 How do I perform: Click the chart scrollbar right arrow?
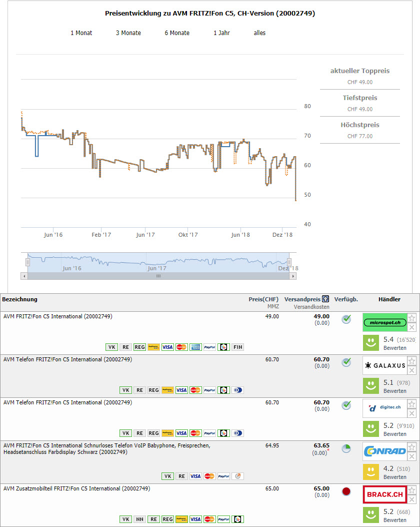click(293, 276)
